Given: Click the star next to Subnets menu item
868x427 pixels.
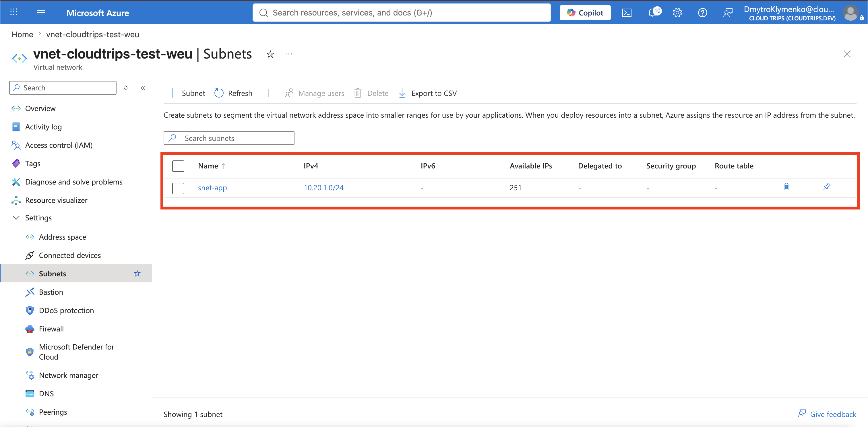Looking at the screenshot, I should (x=137, y=273).
